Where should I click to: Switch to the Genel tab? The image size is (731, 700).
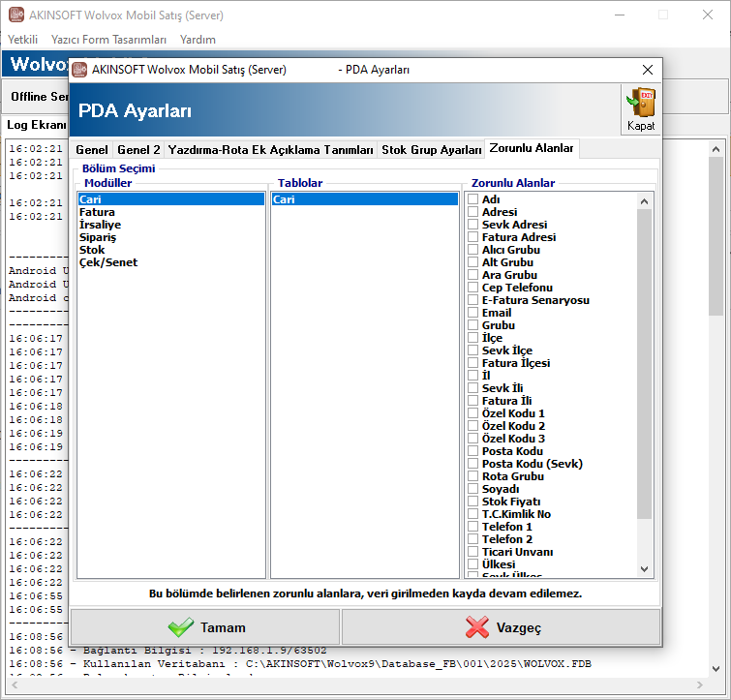tap(92, 150)
